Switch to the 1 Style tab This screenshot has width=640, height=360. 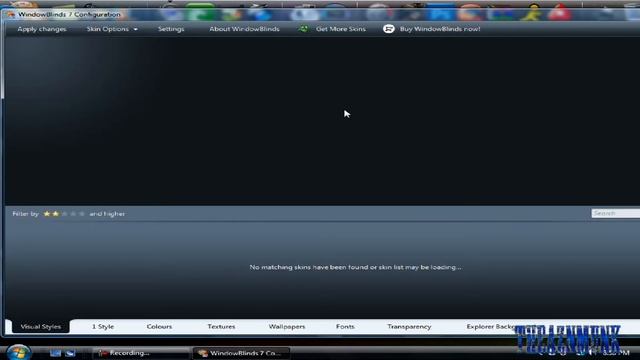103,327
